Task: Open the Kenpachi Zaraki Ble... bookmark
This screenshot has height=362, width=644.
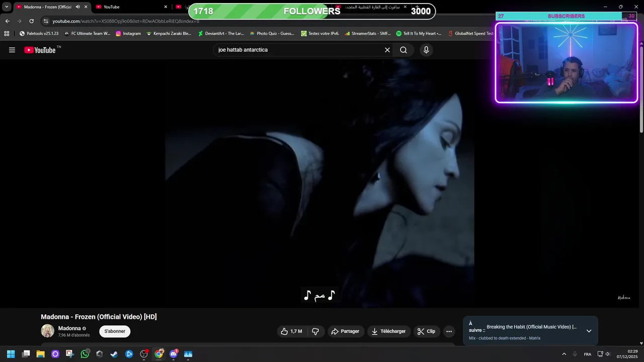Action: pyautogui.click(x=169, y=34)
